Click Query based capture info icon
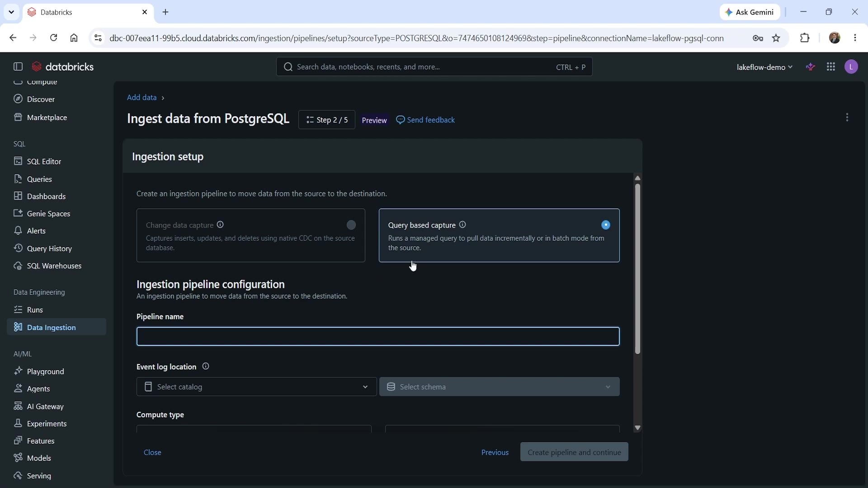868x488 pixels. pyautogui.click(x=462, y=225)
